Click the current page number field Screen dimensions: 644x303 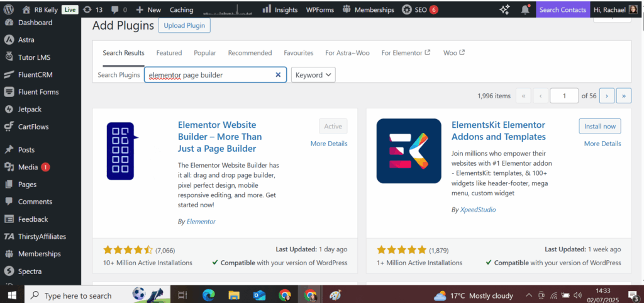564,96
